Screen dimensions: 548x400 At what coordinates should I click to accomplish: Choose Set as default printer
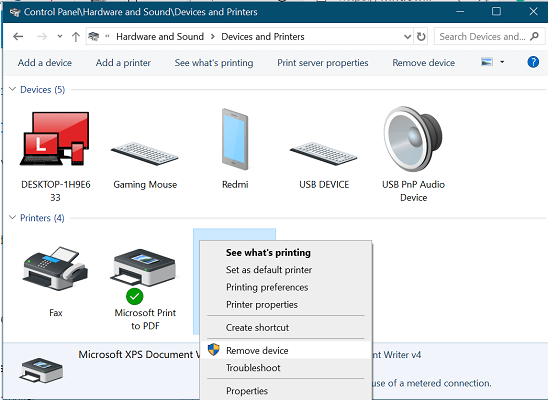[286, 270]
